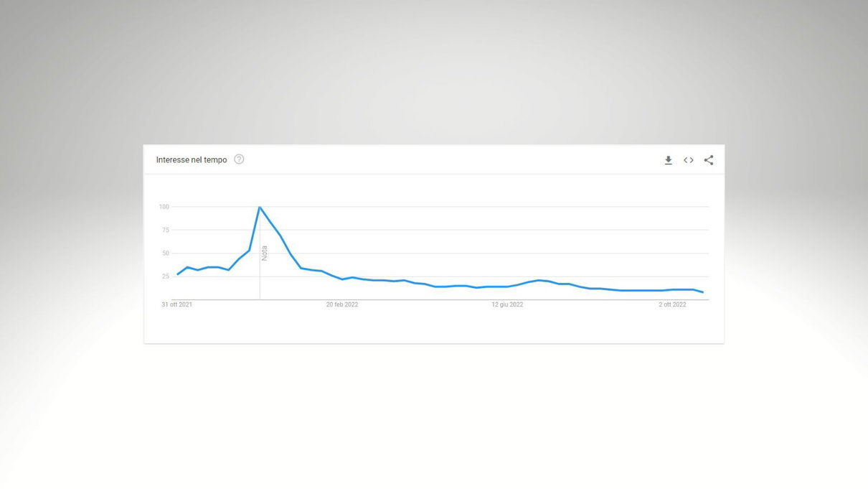The height and width of the screenshot is (489, 868).
Task: Share the Interesse nel tempo chart
Action: (x=709, y=160)
